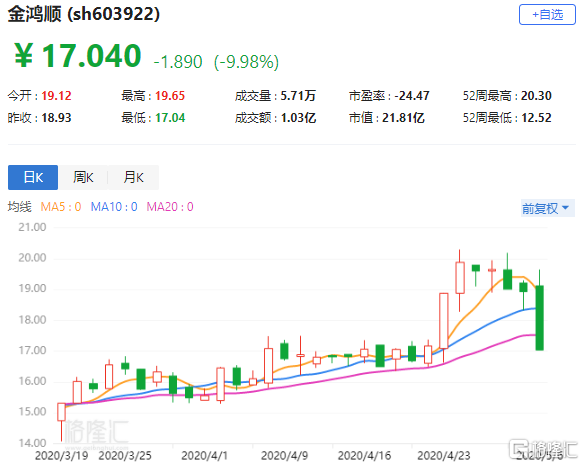584x466 pixels.
Task: Click the 2020/4/23 date axis label
Action: 444,456
